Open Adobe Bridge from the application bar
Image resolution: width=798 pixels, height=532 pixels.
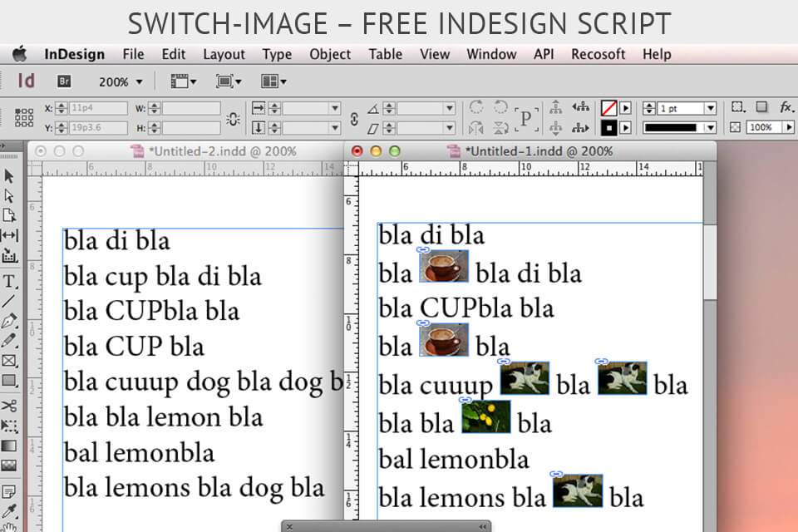click(63, 81)
